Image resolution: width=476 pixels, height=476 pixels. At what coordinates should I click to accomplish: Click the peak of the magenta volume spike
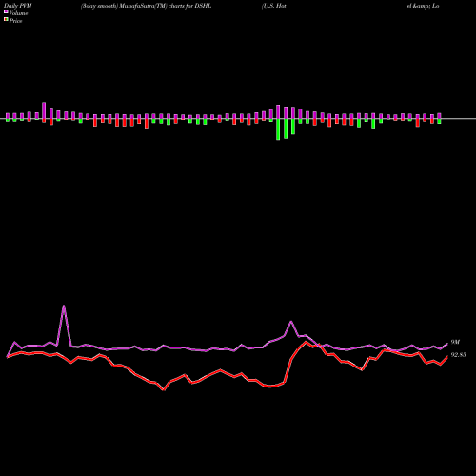pos(64,306)
